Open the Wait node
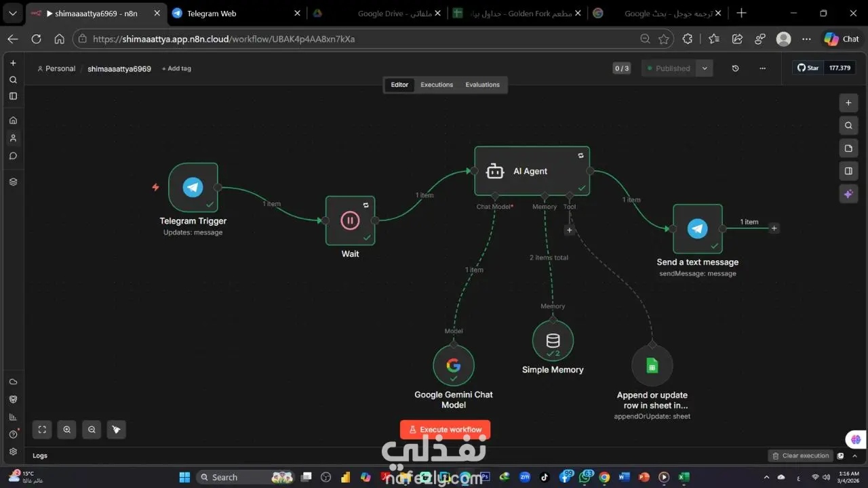The height and width of the screenshot is (488, 868). coord(350,220)
